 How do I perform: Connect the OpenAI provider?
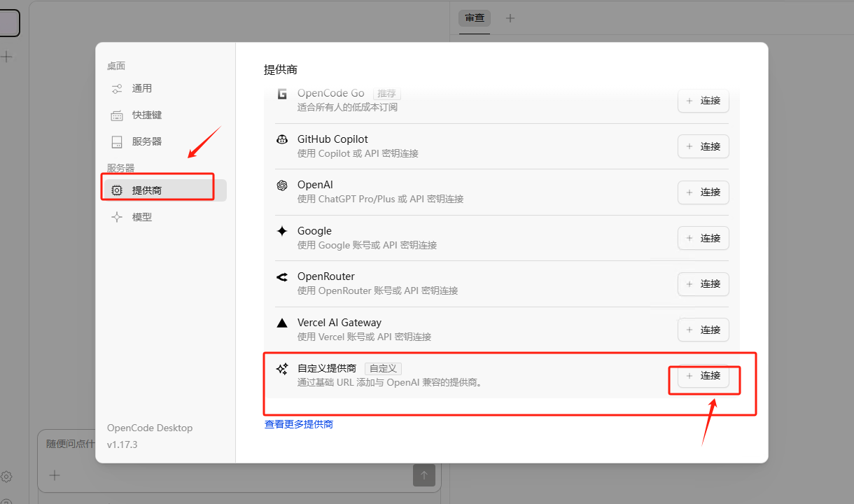point(703,192)
